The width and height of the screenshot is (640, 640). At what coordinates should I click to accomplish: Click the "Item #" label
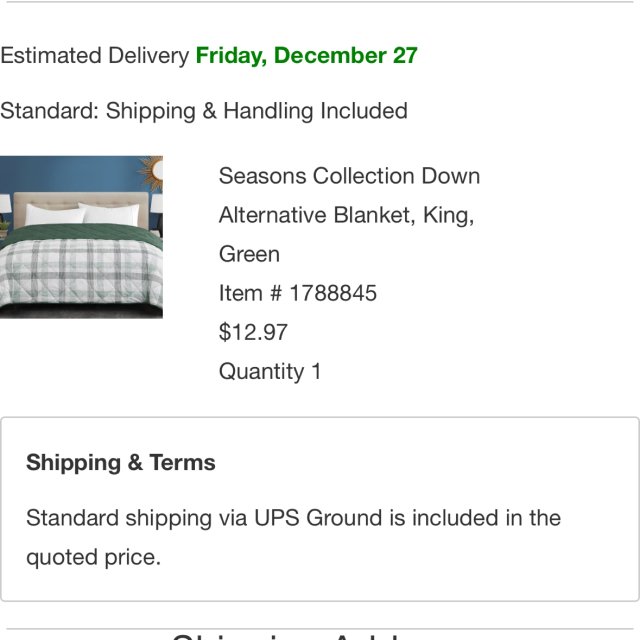pos(250,293)
